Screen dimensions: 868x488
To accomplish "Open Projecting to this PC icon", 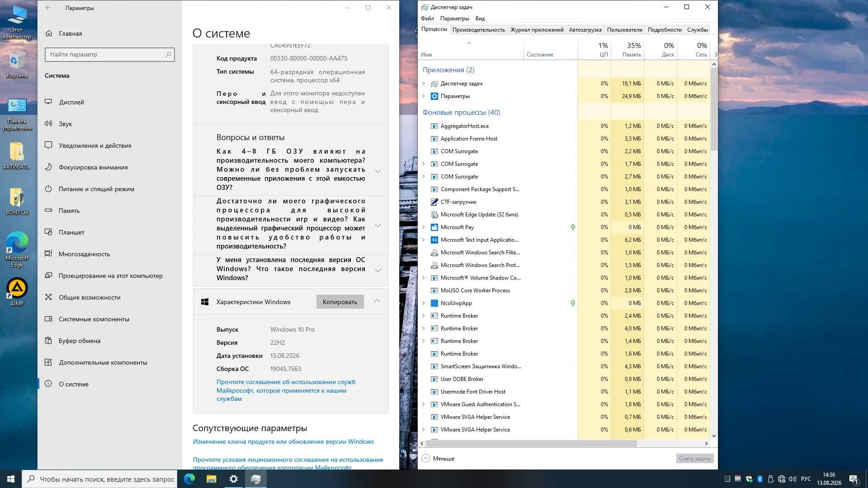I will (x=48, y=275).
